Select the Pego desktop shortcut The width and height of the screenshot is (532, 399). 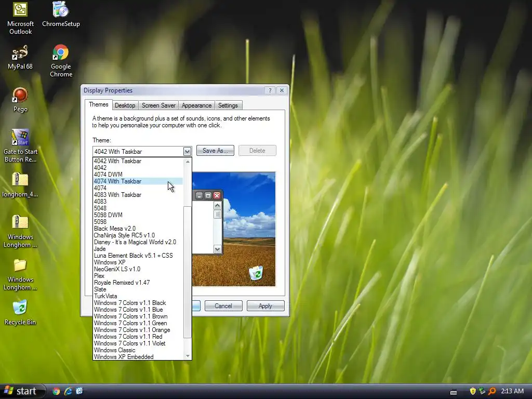pos(20,99)
